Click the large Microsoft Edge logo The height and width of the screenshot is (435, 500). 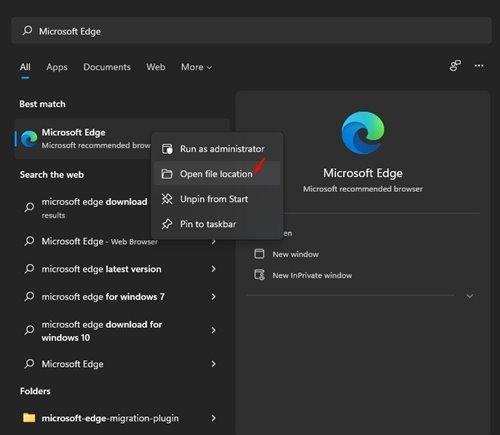[x=363, y=133]
